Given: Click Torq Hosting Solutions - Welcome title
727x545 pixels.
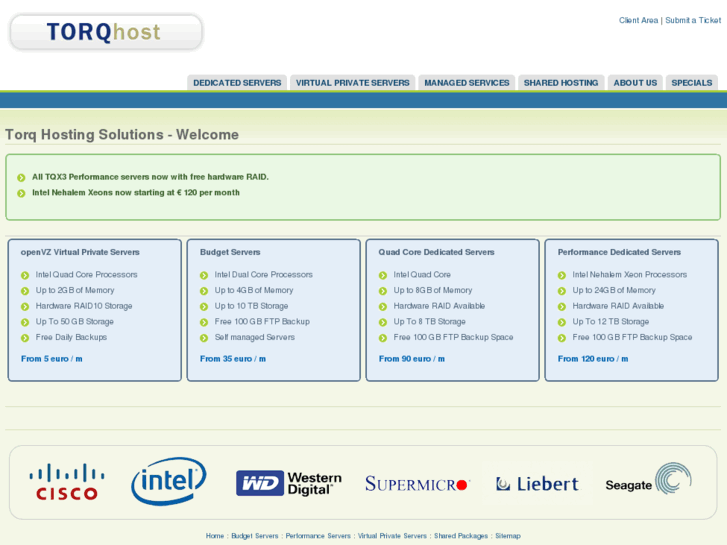Looking at the screenshot, I should pos(122,135).
